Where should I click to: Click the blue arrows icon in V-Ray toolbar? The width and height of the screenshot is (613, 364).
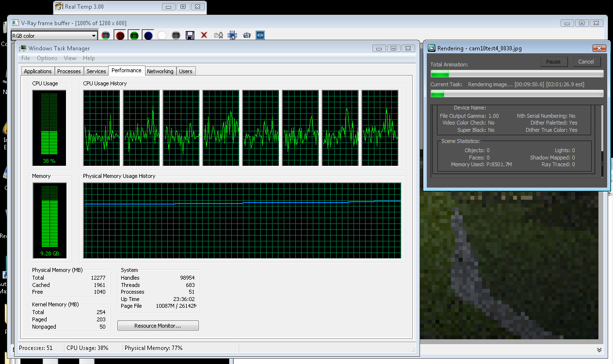260,35
